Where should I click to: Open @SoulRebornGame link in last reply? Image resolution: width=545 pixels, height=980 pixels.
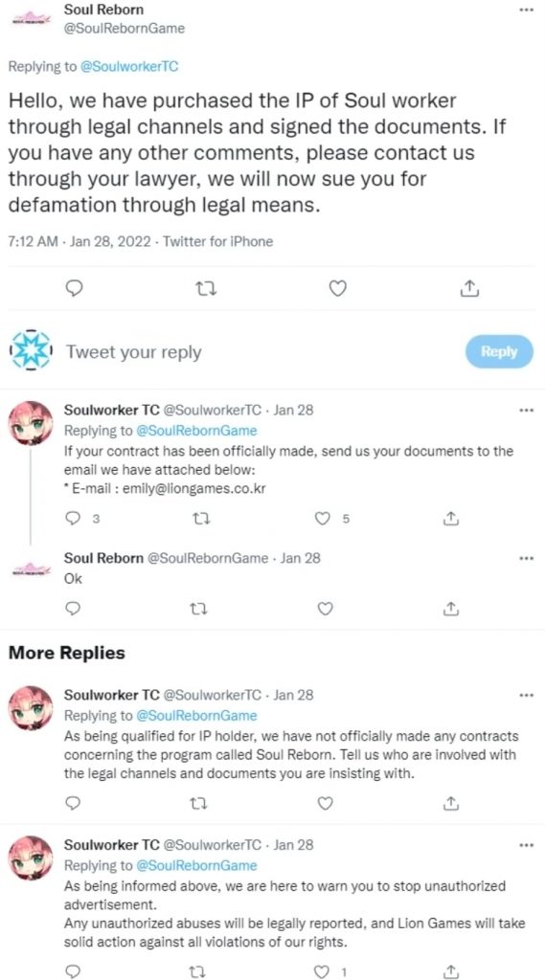(x=196, y=865)
